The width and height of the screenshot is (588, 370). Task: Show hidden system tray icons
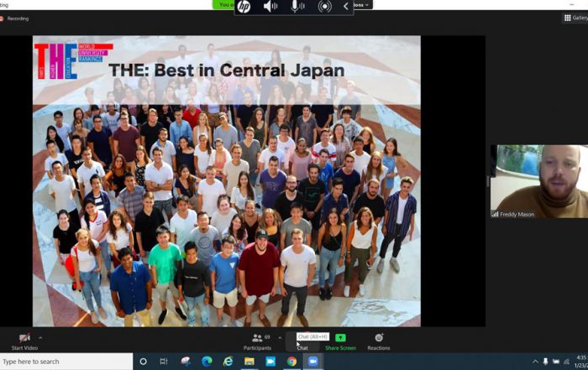click(535, 362)
